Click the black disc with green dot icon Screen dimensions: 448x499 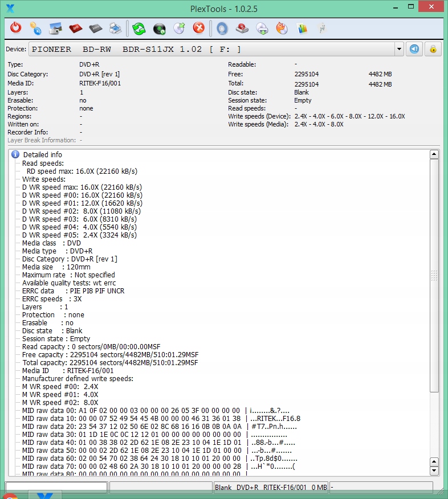(x=159, y=28)
